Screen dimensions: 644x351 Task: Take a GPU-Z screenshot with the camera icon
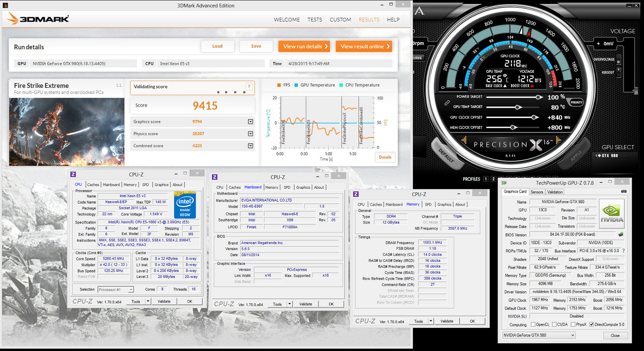tap(623, 191)
